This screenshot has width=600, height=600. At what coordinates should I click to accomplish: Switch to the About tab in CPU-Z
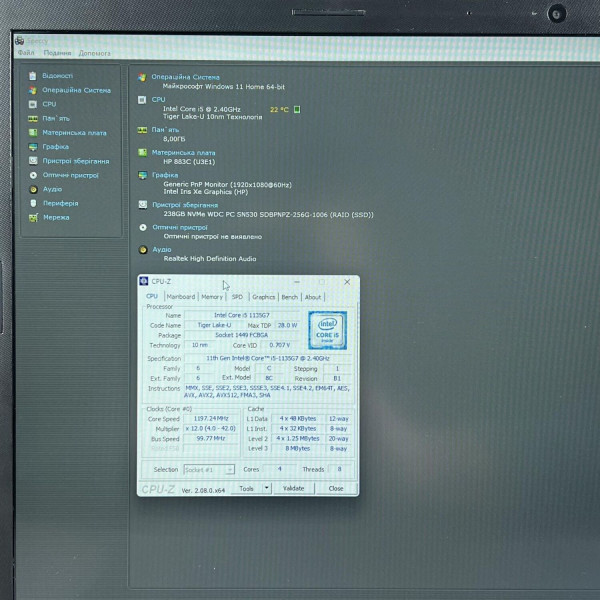pos(313,297)
